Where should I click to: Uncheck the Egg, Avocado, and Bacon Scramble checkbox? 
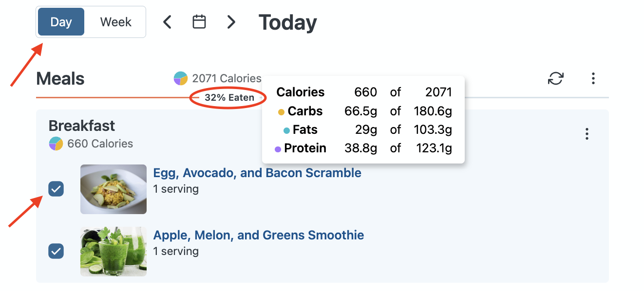coord(56,189)
